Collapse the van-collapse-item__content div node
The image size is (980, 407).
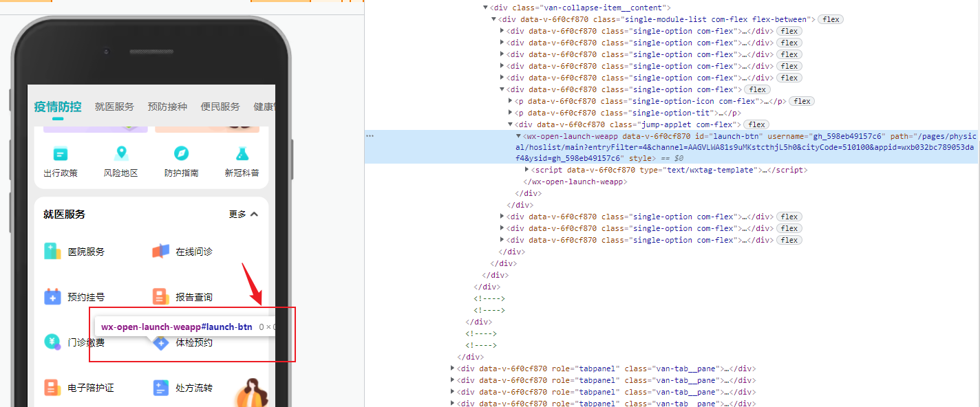click(486, 8)
